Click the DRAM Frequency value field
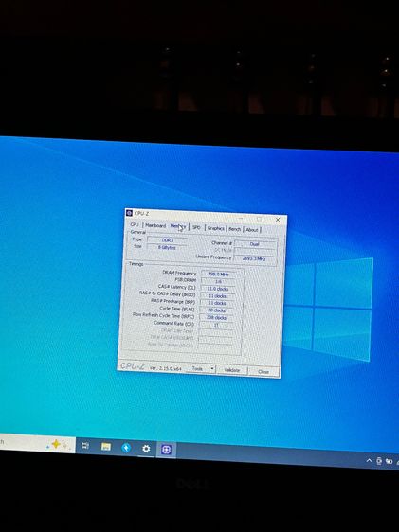Image resolution: width=399 pixels, height=532 pixels. pos(218,274)
